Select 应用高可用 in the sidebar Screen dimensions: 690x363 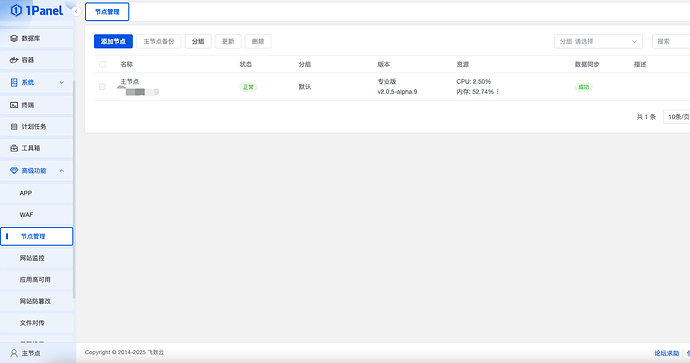[37, 279]
